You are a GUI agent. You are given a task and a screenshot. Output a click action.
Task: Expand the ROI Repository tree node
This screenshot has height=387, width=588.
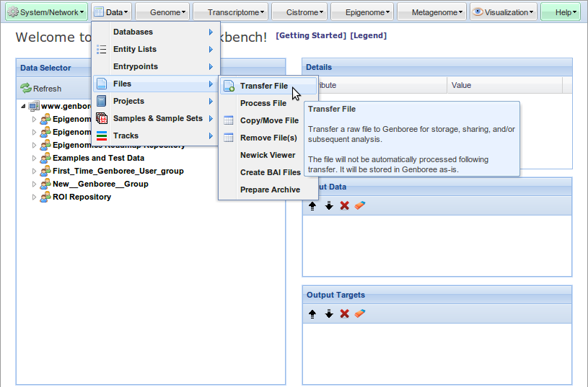[x=34, y=197]
